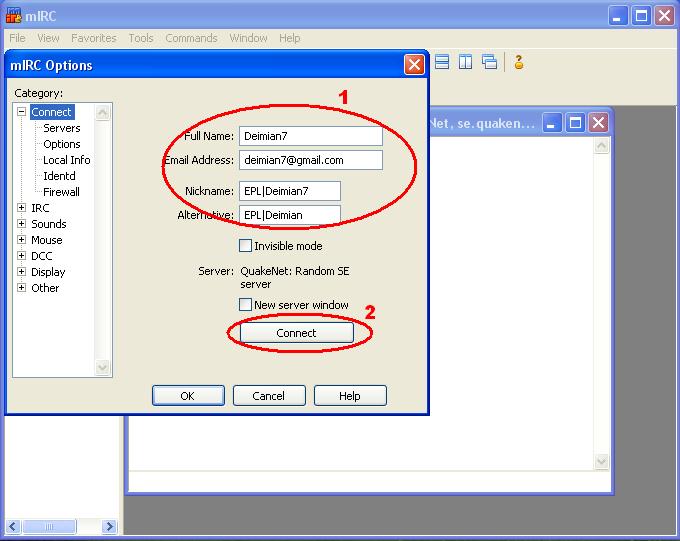Minimize the QuakeNet status window

(552, 123)
